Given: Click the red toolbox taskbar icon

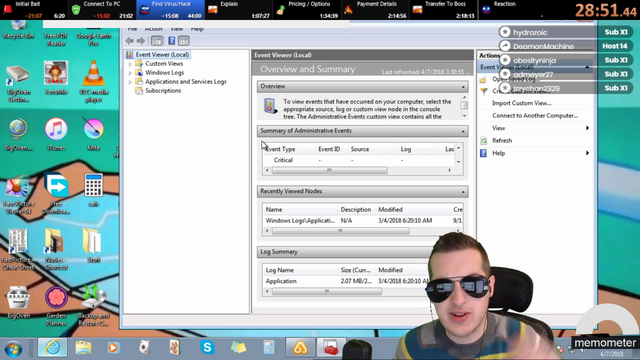Looking at the screenshot, I should coord(331,348).
